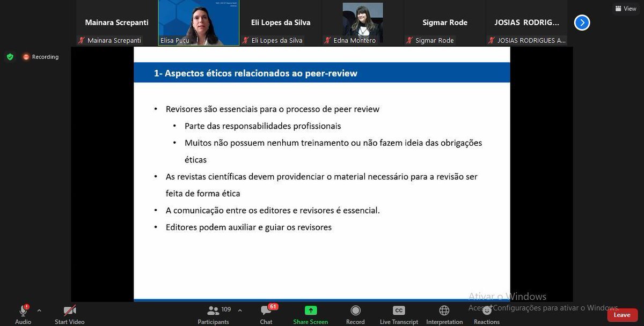Open the Reactions menu
Screen dimensions: 644x326
(487, 314)
